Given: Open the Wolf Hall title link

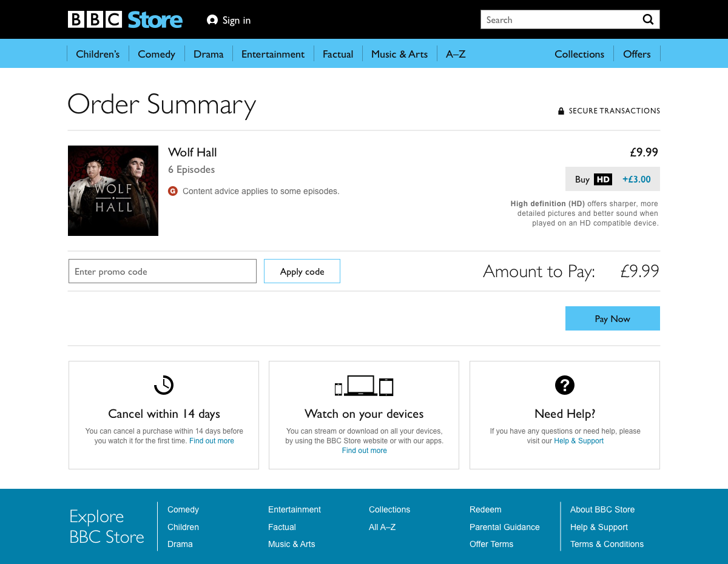Looking at the screenshot, I should [192, 152].
